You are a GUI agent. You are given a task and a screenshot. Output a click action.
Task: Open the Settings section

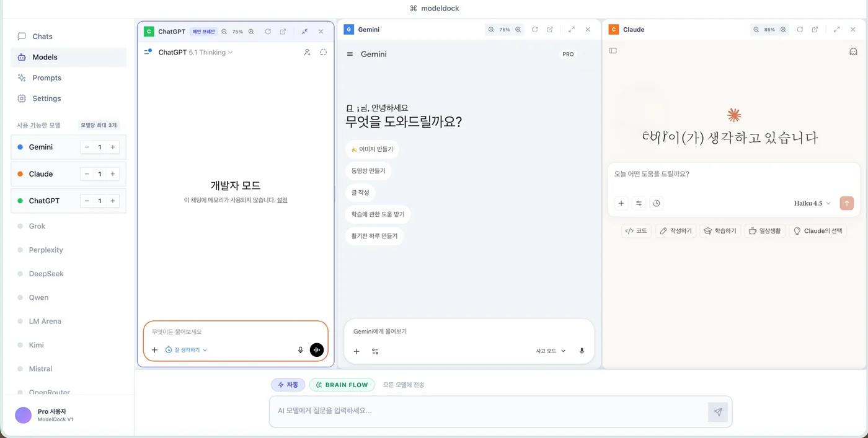tap(68, 99)
